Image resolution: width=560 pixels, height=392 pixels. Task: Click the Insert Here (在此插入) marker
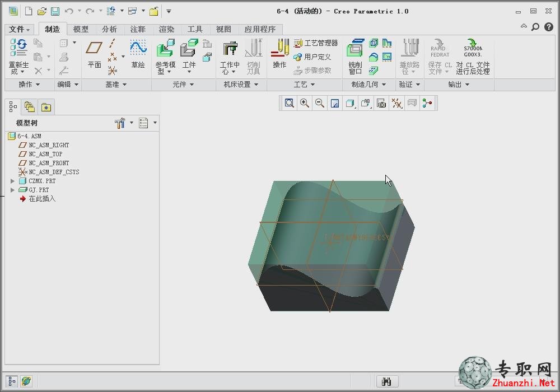42,199
